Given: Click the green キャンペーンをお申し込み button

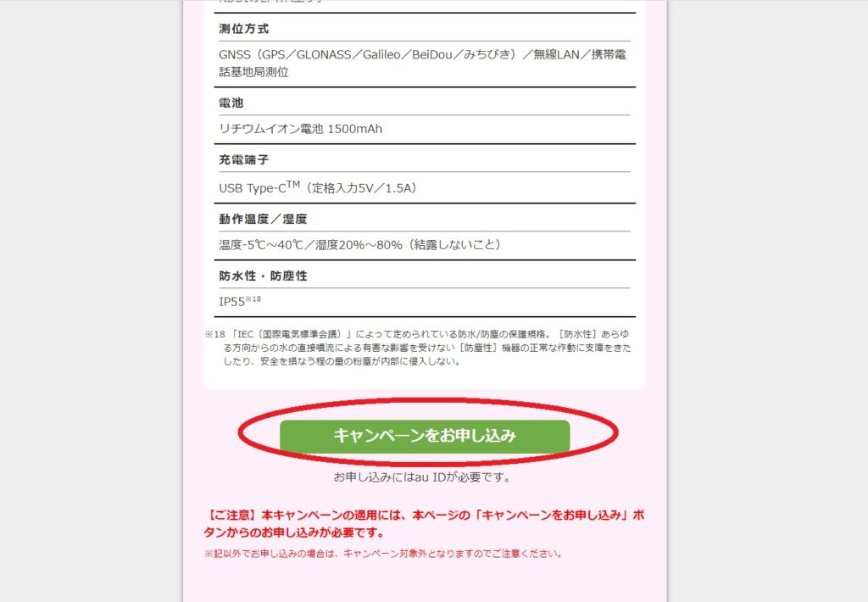Looking at the screenshot, I should tap(425, 436).
